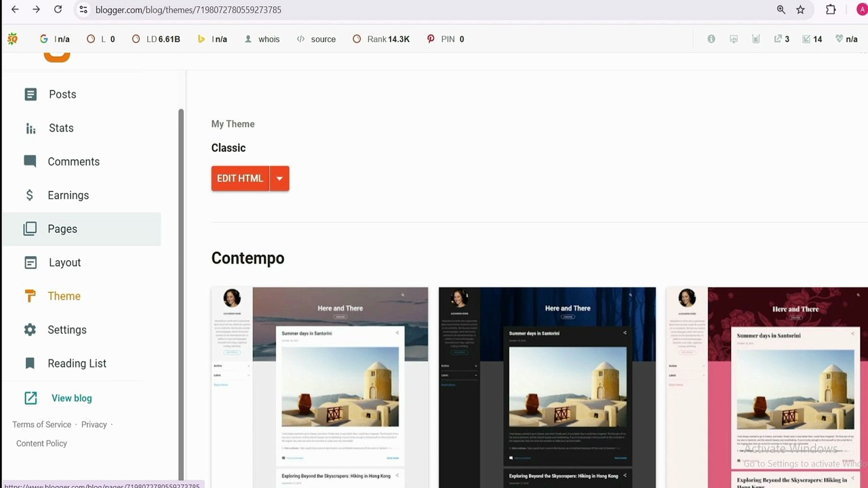
Task: Open the LD 6.61B domain links metric
Action: click(x=156, y=39)
